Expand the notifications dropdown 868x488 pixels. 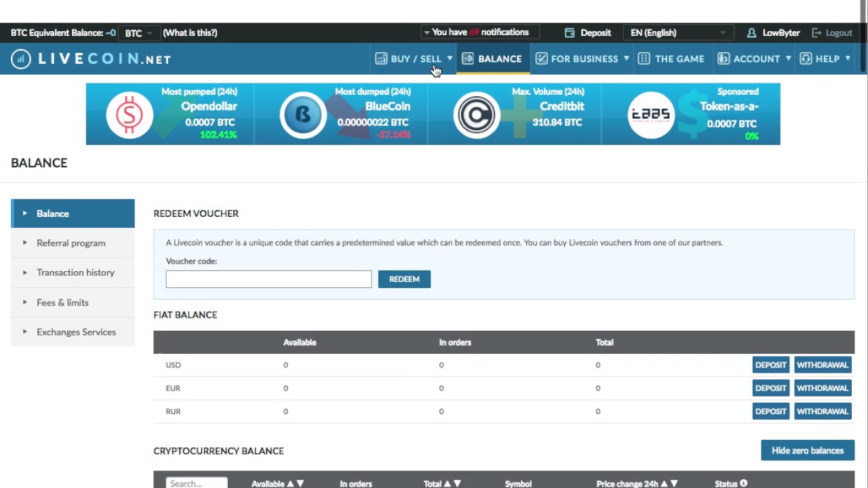coord(480,32)
